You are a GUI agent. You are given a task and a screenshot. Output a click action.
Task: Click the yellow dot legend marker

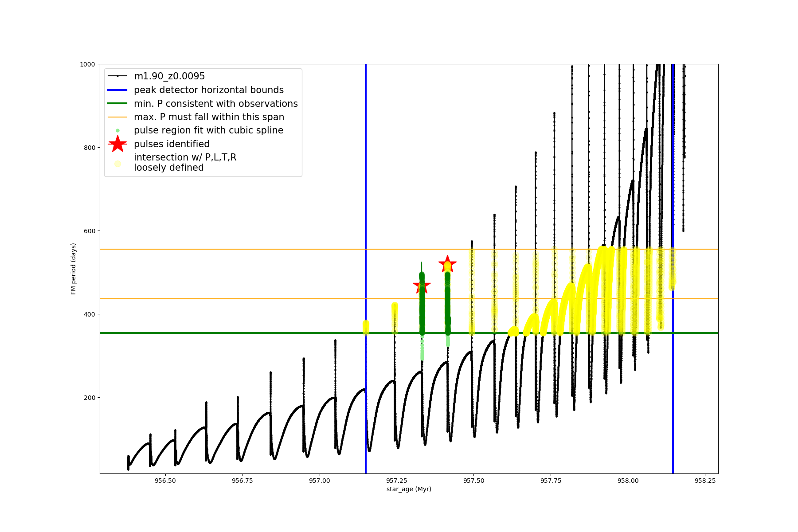117,164
